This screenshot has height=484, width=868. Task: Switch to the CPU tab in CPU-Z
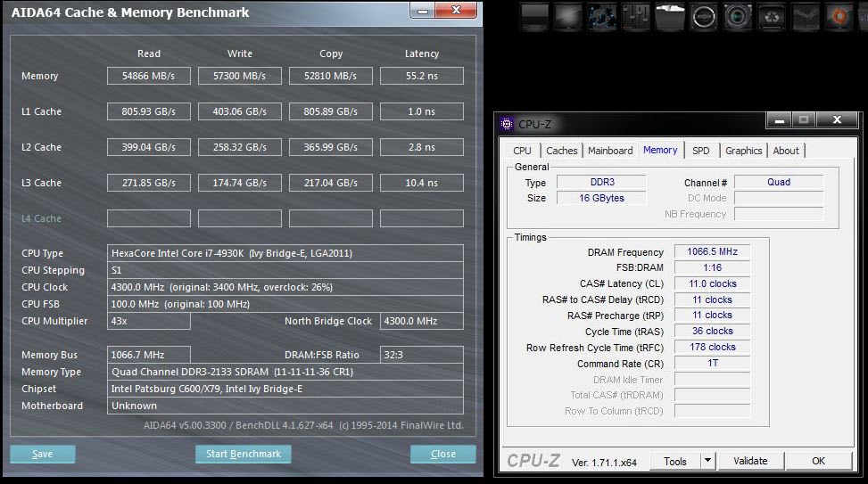pos(522,151)
